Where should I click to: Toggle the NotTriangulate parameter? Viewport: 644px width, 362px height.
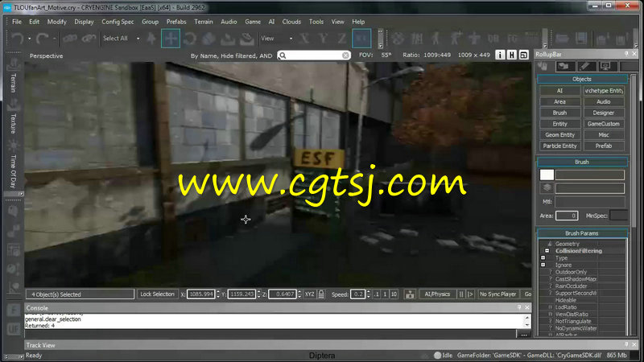tap(573, 321)
